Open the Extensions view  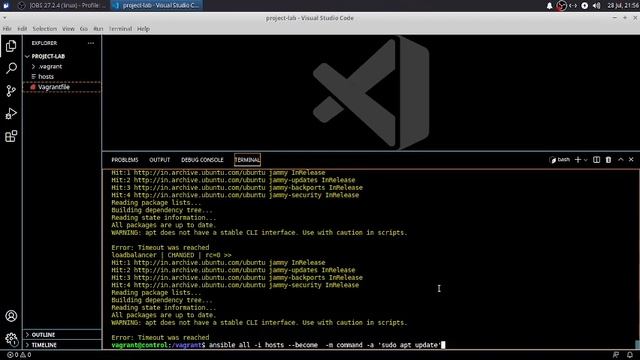[x=11, y=136]
